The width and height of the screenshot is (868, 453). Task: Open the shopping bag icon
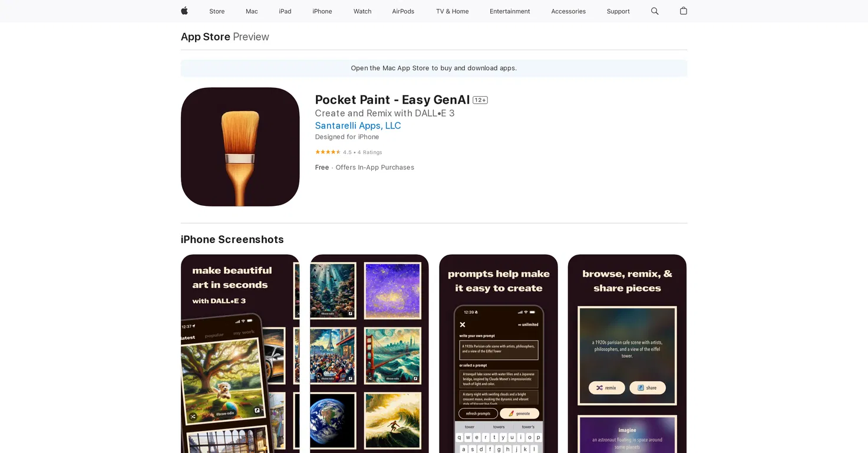pos(684,11)
